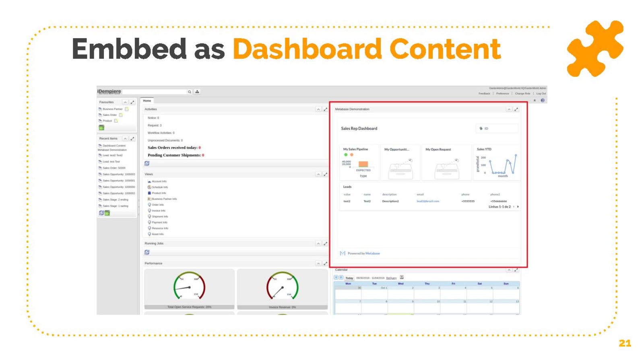Go to the previous calendar period
Viewport: 644px width, 362px height.
click(x=336, y=278)
